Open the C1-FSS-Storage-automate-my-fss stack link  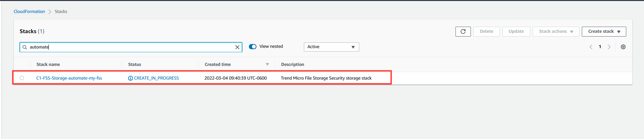pos(69,78)
